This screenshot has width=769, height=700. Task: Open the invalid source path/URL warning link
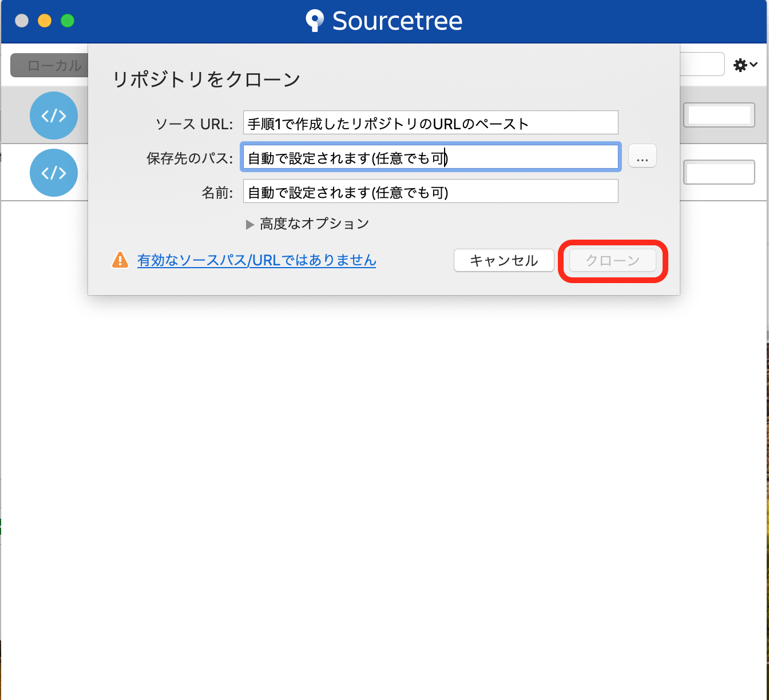click(x=256, y=260)
